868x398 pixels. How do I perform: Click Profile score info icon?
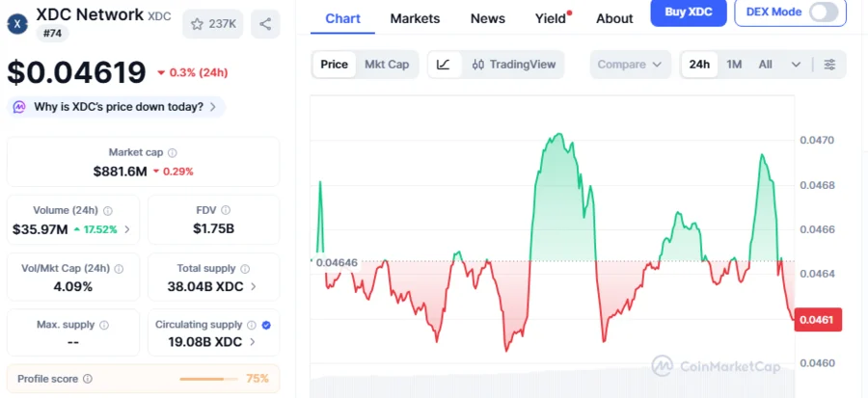point(88,379)
